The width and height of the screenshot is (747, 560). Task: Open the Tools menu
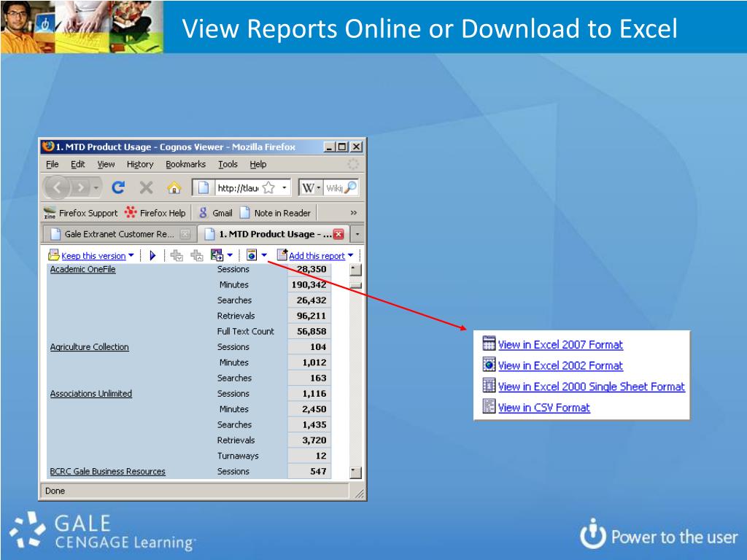[x=228, y=164]
